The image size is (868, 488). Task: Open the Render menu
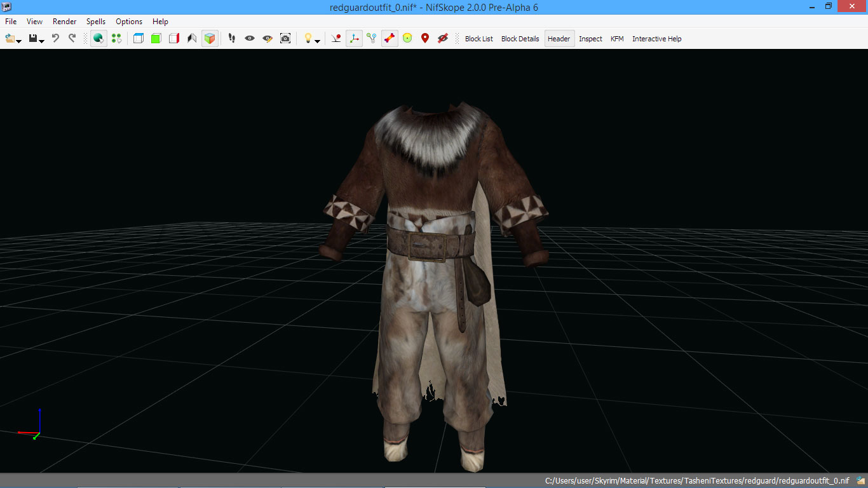pos(65,22)
